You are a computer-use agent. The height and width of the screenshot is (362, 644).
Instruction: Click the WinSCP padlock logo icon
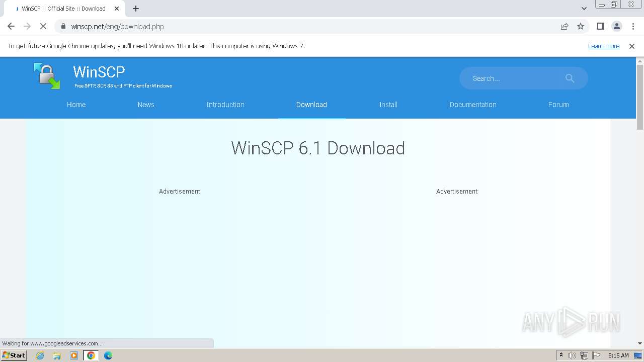pyautogui.click(x=47, y=76)
